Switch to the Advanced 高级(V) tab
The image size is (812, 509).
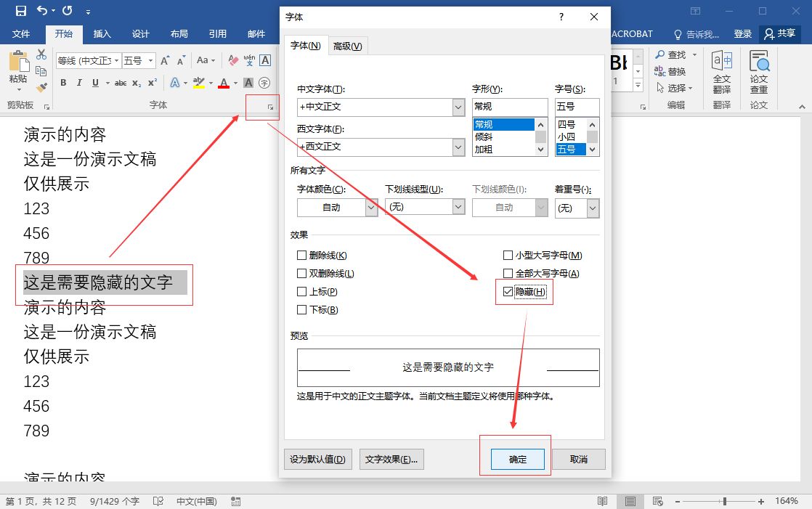pos(347,46)
